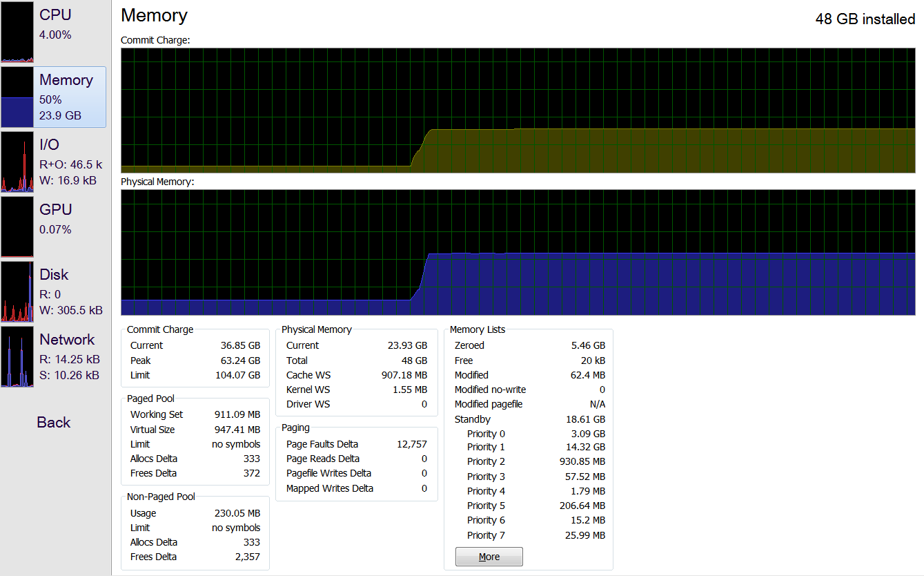Click Physical Memory Total value 48 GB
924x576 pixels.
(x=413, y=361)
